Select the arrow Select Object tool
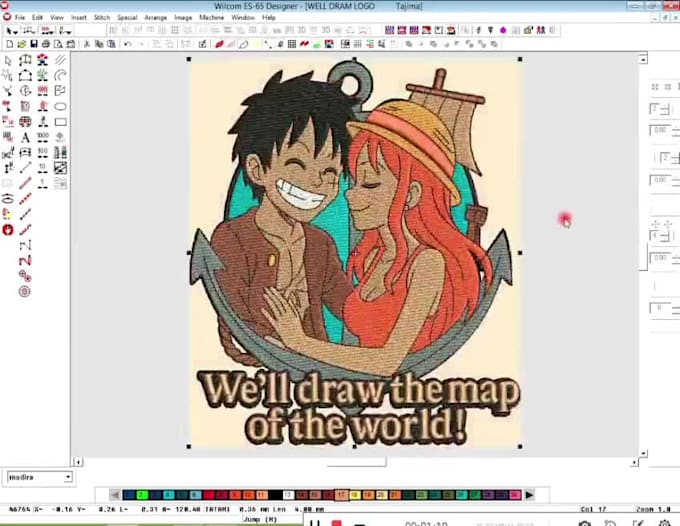The image size is (680, 526). (8, 60)
